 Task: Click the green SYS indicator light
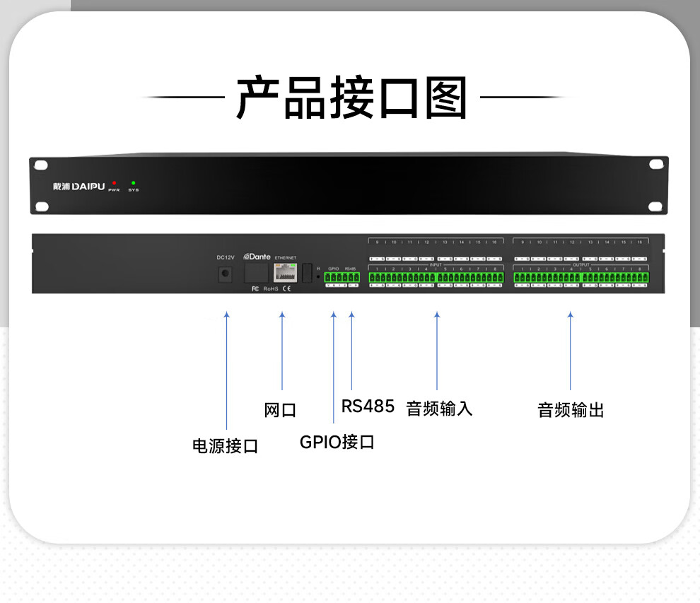(x=133, y=183)
